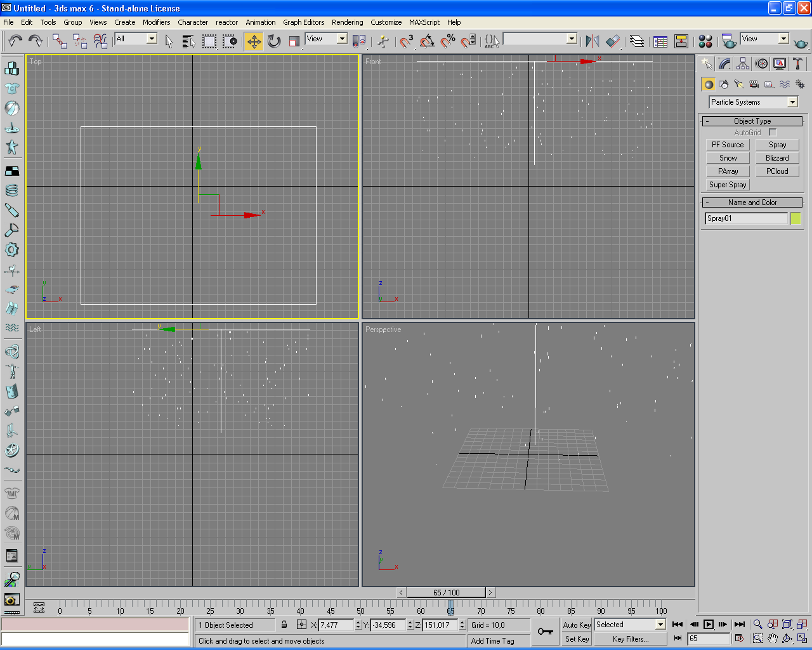The height and width of the screenshot is (650, 812).
Task: Collapse the Object Type rollout
Action: point(752,121)
